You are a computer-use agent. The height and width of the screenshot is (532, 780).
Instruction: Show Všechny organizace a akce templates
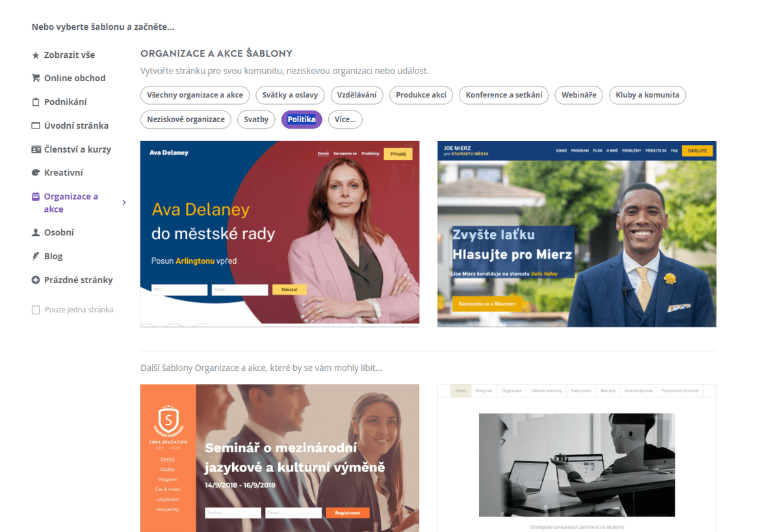point(195,95)
